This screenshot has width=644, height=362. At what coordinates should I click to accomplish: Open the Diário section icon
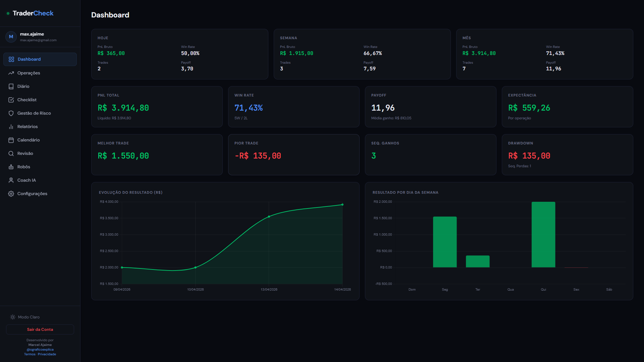pos(11,86)
